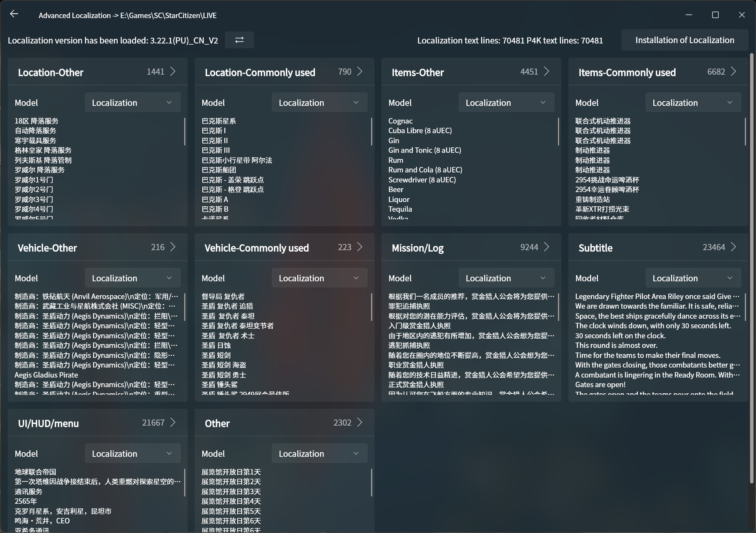Expand Model dropdown in Subtitle card
The width and height of the screenshot is (756, 533).
coord(693,278)
